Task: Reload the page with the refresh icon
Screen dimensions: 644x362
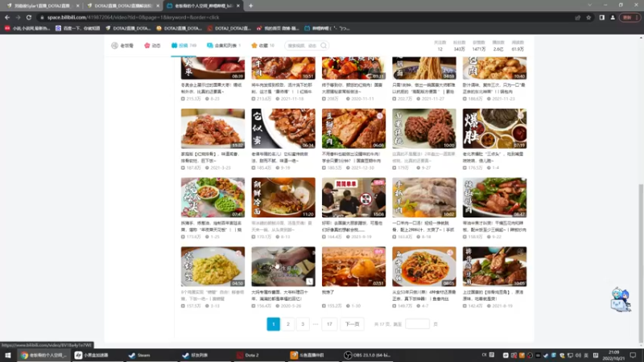Action: 29,18
